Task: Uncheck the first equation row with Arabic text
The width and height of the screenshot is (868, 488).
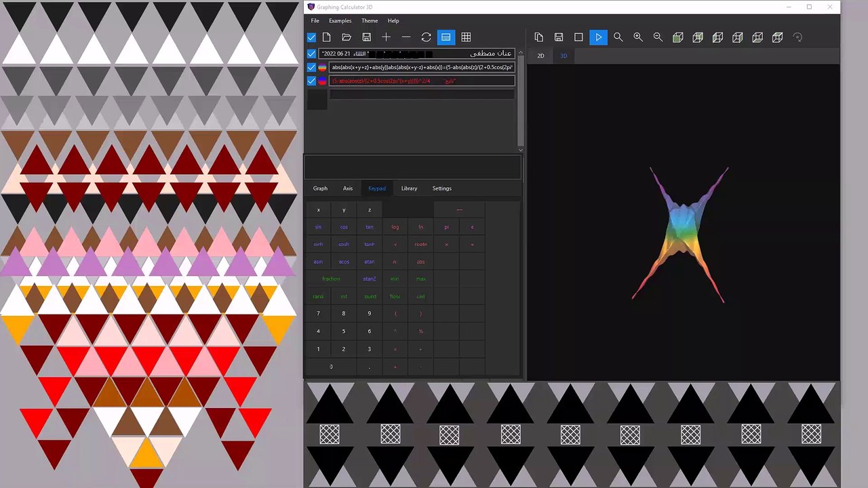Action: (312, 54)
